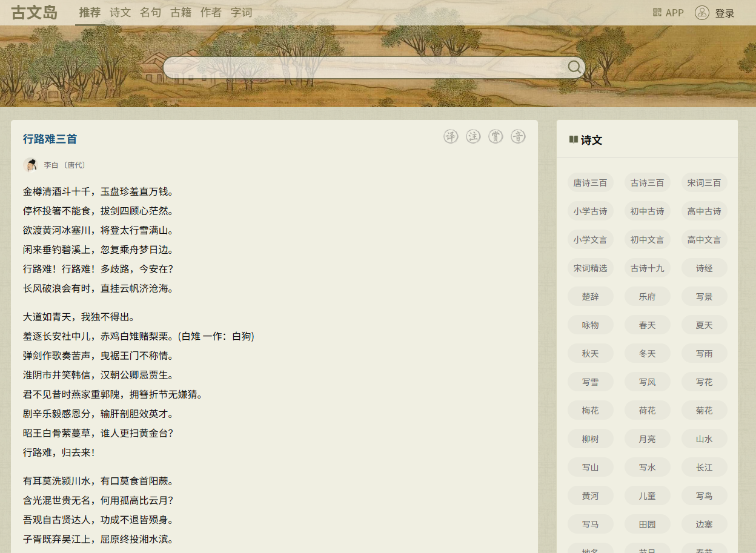The width and height of the screenshot is (756, 553).
Task: Click the search magnifier icon
Action: [x=574, y=67]
